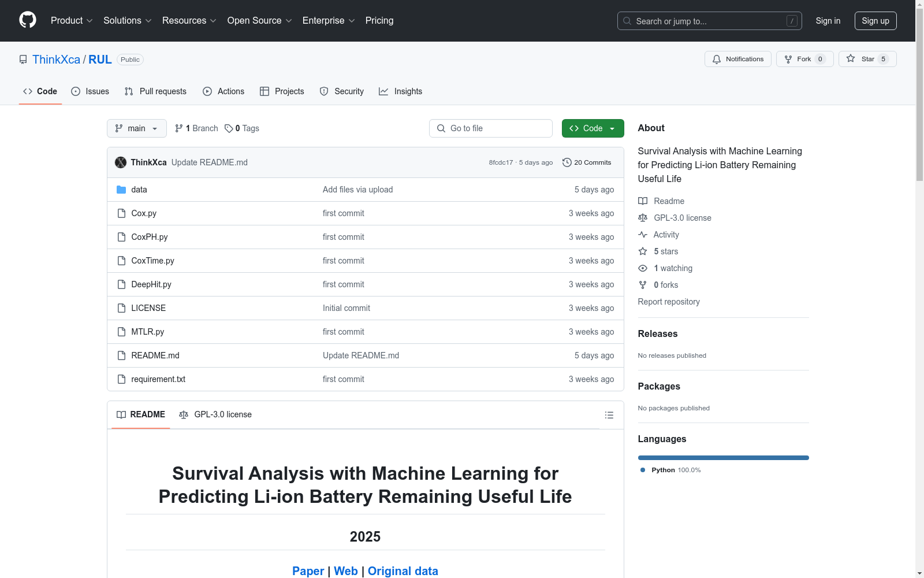Switch to the Pull requests tab
This screenshot has height=578, width=924.
point(155,91)
